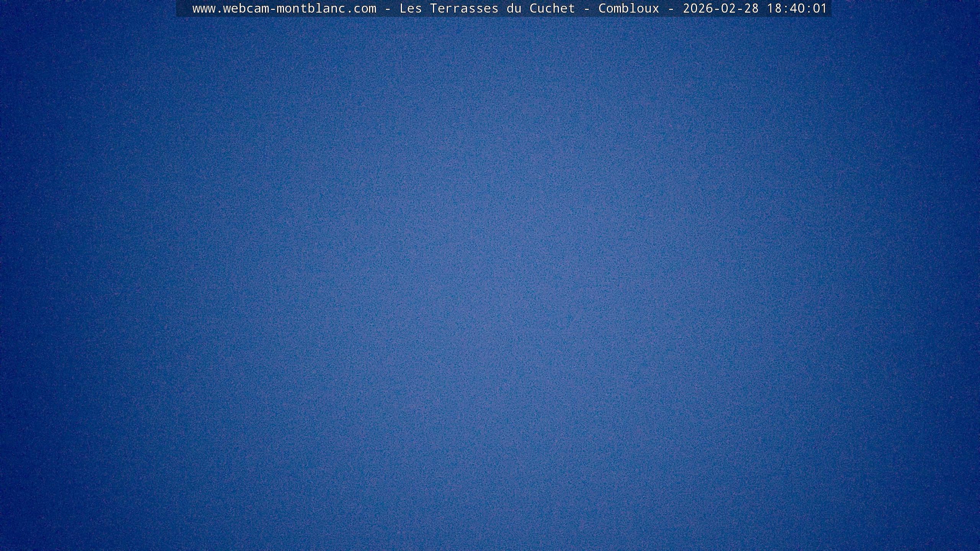The width and height of the screenshot is (980, 551).
Task: Click the dash before 'Combloux'
Action: click(586, 8)
